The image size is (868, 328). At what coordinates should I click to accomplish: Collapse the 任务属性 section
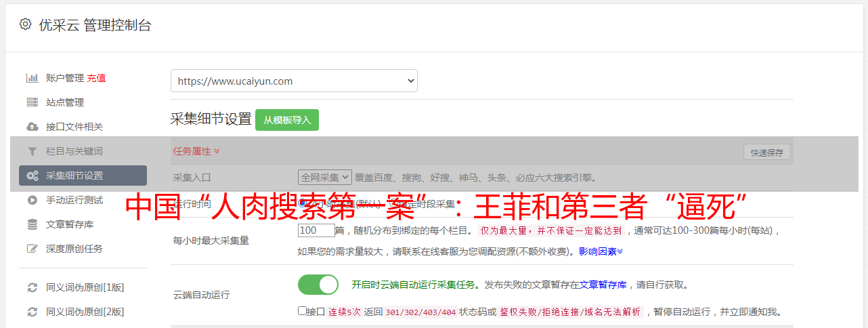coord(196,151)
